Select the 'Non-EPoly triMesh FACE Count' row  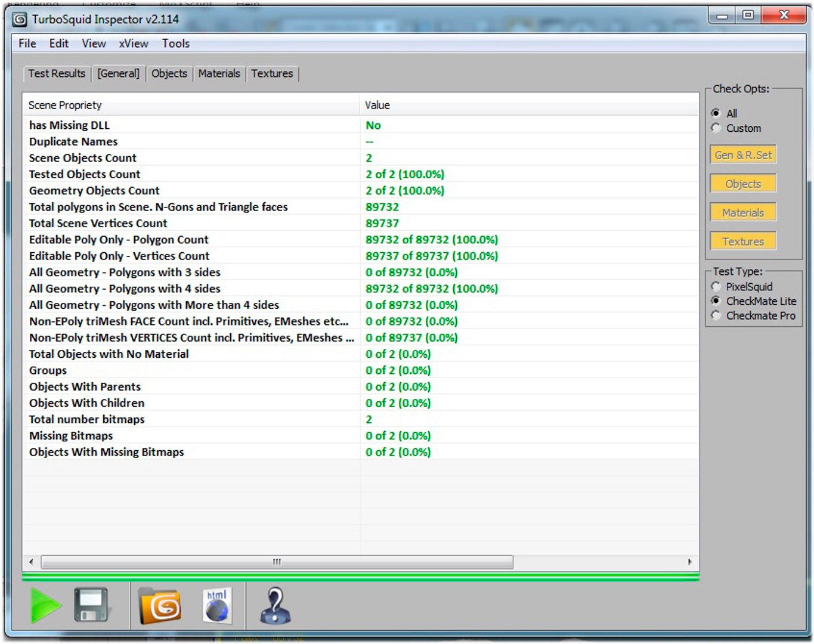pyautogui.click(x=361, y=321)
